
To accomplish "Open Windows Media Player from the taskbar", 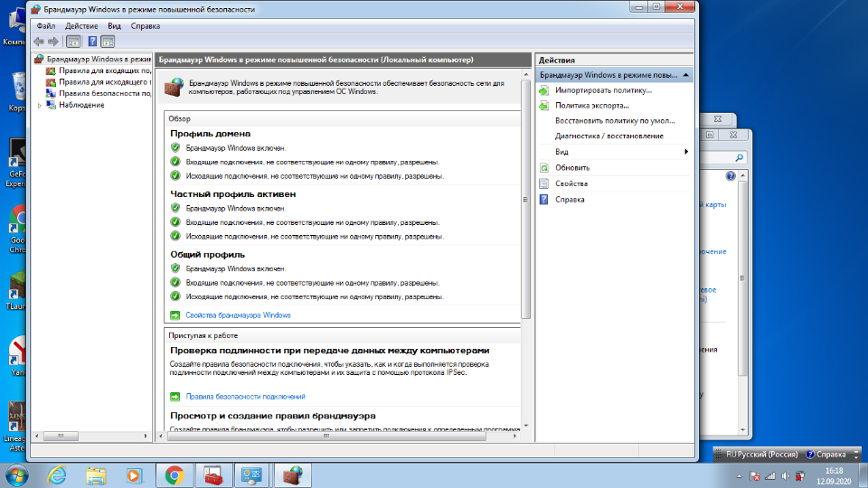I will 134,475.
